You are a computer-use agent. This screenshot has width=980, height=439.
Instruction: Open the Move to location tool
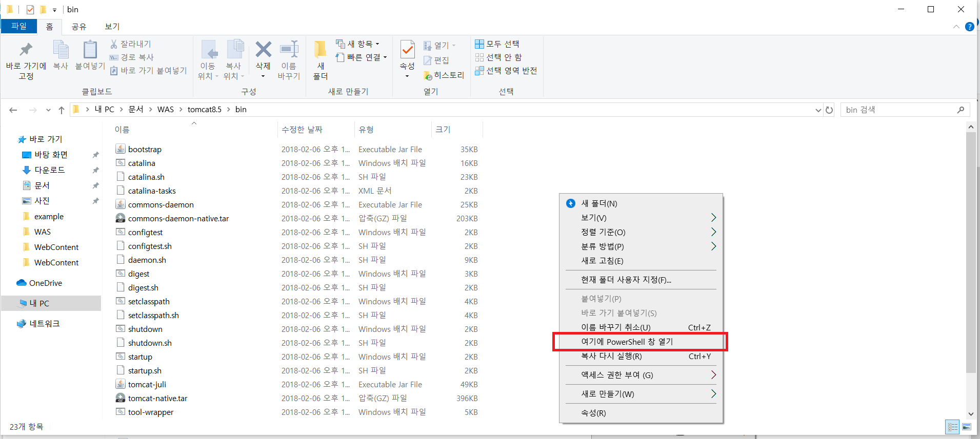coord(208,60)
